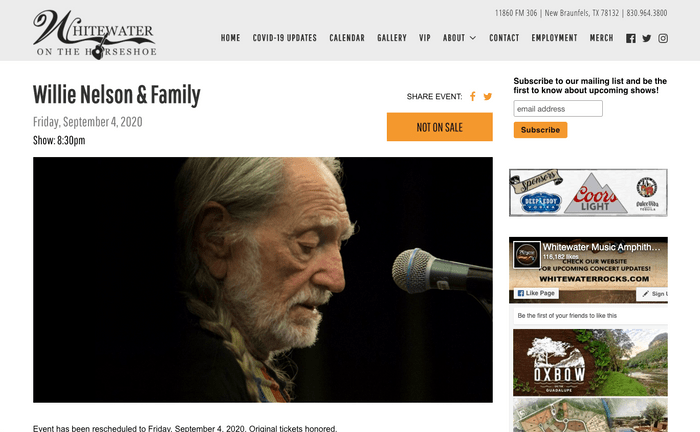This screenshot has width=700, height=432.
Task: Click the Subscribe button
Action: click(540, 130)
